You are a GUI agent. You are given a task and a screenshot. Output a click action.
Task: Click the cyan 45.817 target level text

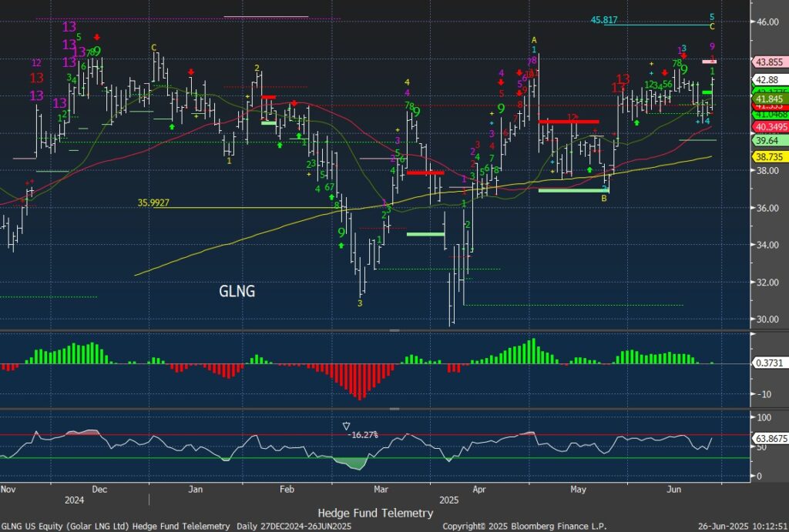coord(604,19)
